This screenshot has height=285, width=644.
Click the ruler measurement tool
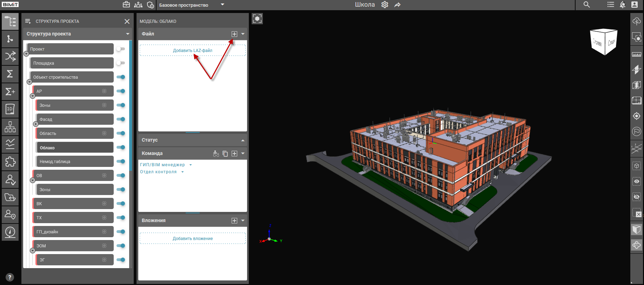[x=636, y=54]
